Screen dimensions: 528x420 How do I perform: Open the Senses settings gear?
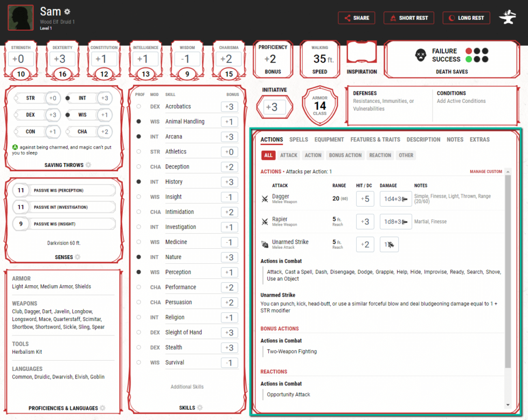point(78,257)
